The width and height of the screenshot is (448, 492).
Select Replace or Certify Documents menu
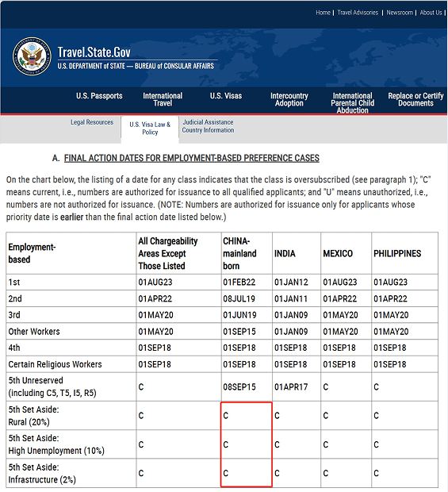pos(415,99)
